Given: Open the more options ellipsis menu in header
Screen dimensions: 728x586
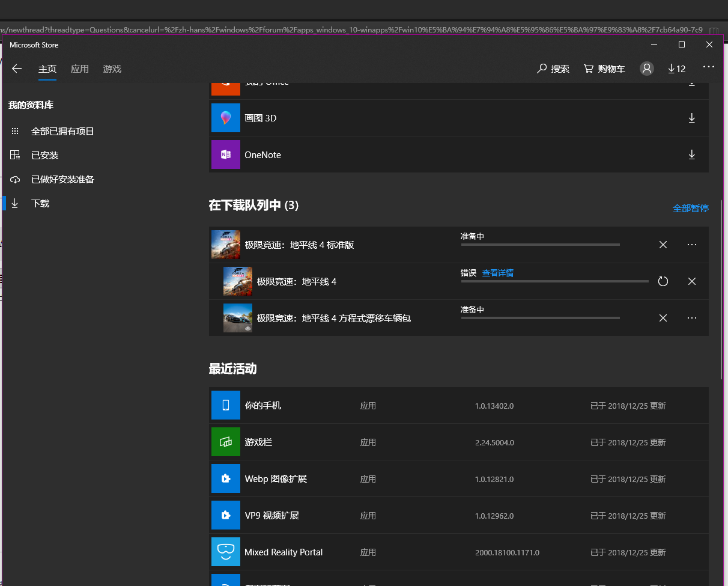Looking at the screenshot, I should pyautogui.click(x=709, y=67).
